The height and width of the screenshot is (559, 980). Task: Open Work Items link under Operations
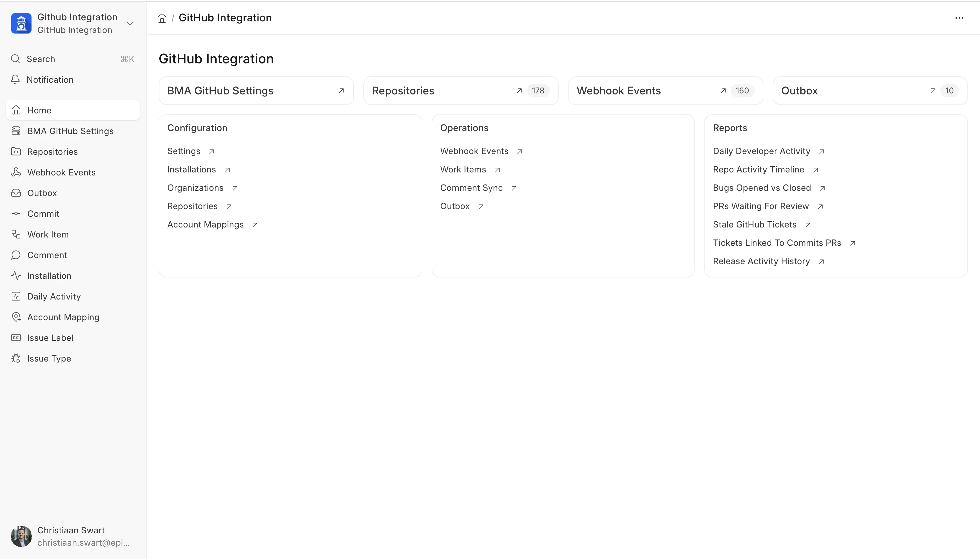[463, 170]
